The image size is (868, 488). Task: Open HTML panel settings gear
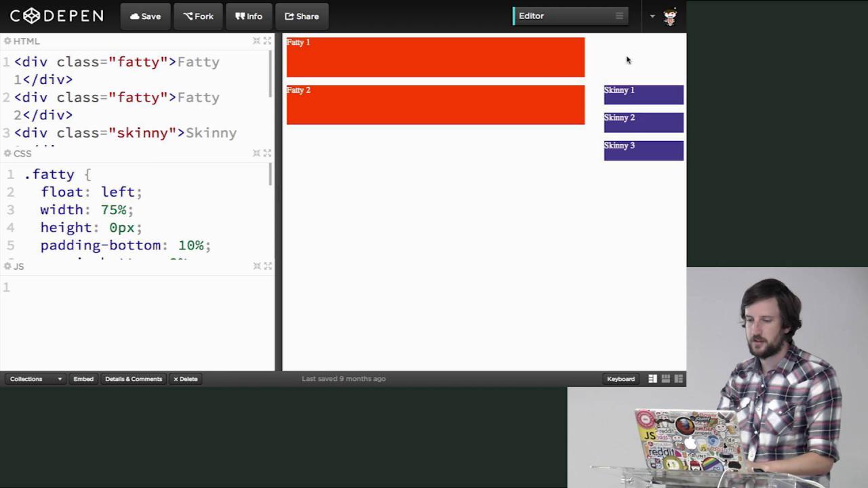tap(7, 41)
